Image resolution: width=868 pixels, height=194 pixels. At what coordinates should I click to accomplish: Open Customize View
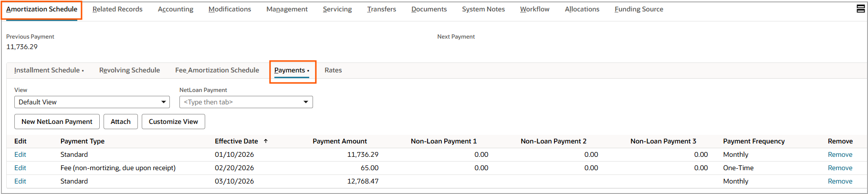[x=173, y=122]
